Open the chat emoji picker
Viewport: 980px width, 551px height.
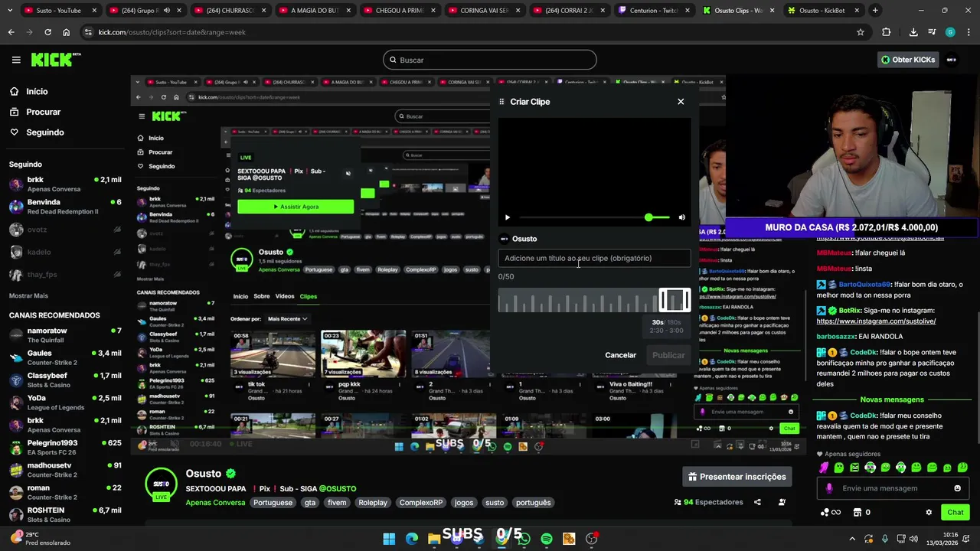coord(957,488)
